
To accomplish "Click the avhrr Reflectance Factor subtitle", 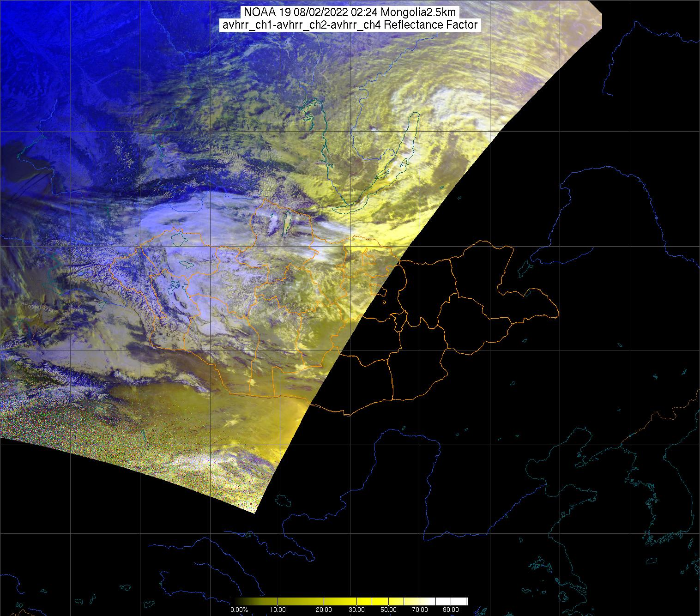I will (x=350, y=25).
